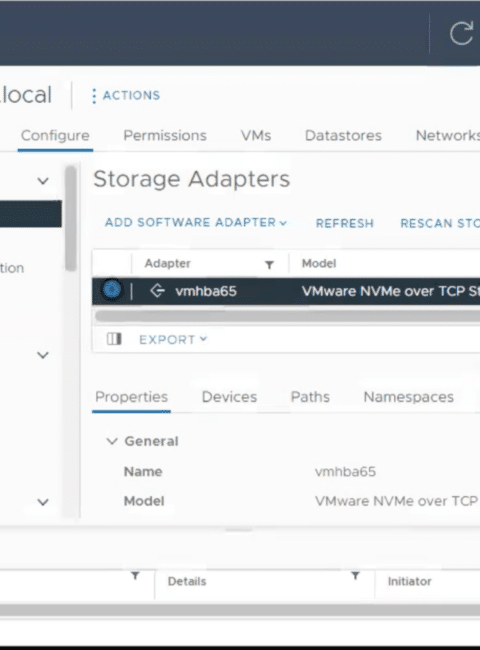Click the Adapter column header
Viewport: 480px width, 650px height.
(167, 264)
